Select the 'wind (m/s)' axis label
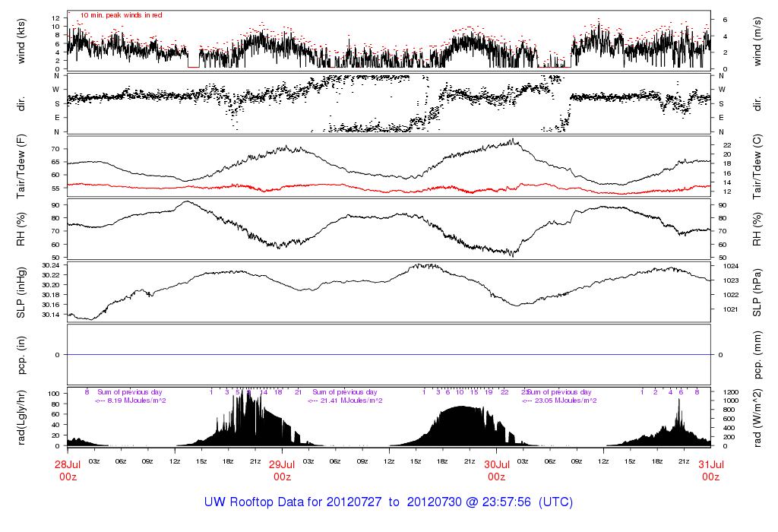This screenshot has width=778, height=532. [x=757, y=42]
